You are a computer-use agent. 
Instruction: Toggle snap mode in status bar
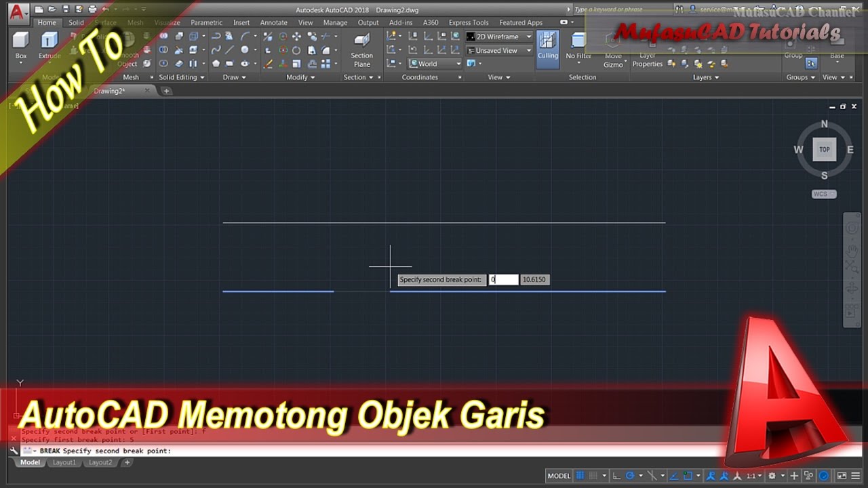593,476
